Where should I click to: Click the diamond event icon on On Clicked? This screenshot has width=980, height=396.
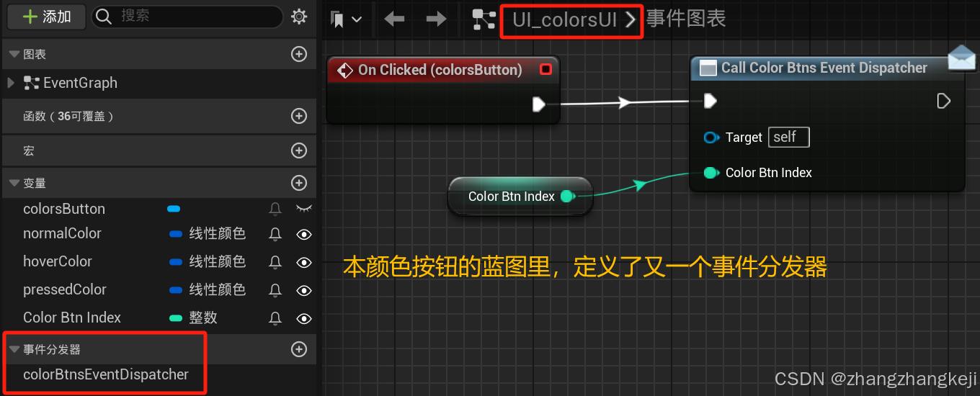[345, 70]
